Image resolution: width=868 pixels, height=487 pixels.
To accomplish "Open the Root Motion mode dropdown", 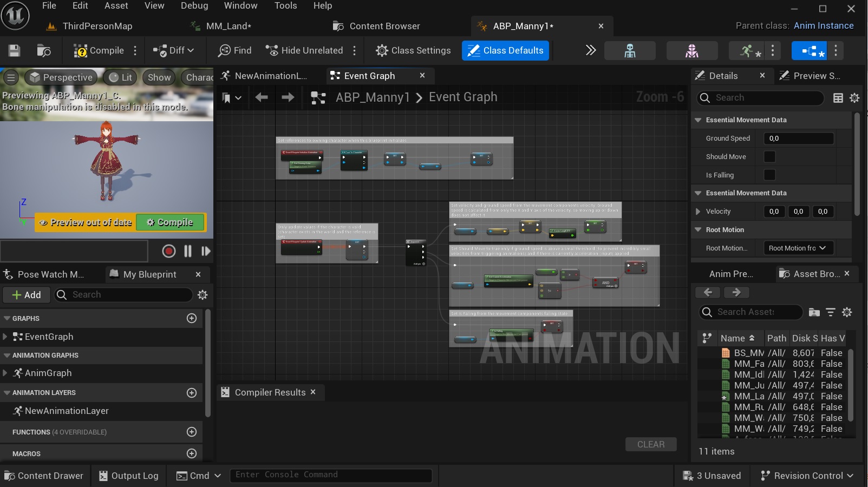I will click(798, 248).
